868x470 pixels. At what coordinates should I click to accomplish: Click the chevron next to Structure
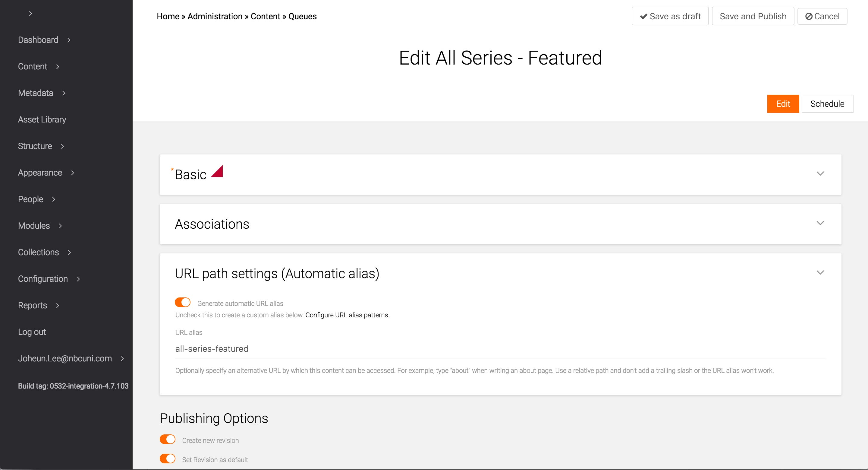[x=62, y=146]
